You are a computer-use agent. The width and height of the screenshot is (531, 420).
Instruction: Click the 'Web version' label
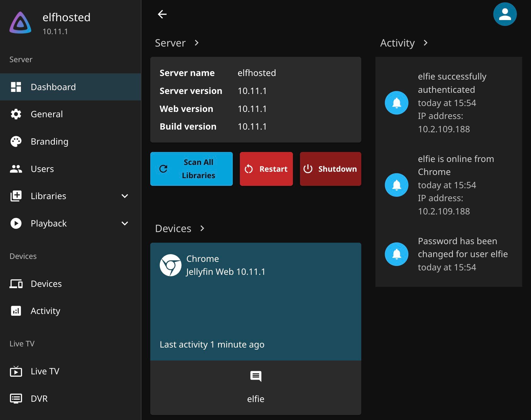(x=186, y=109)
